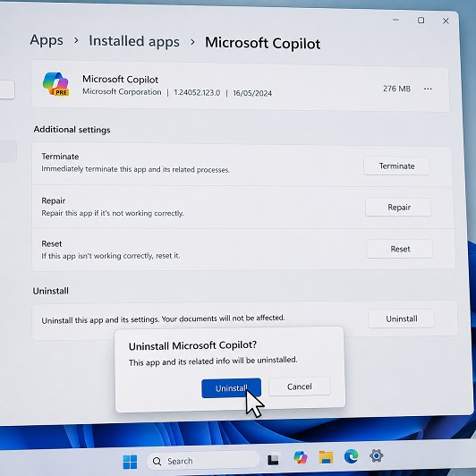This screenshot has width=476, height=476.
Task: Click 'Uninstall Microsoft Copilot?' dialog title
Action: click(x=192, y=345)
